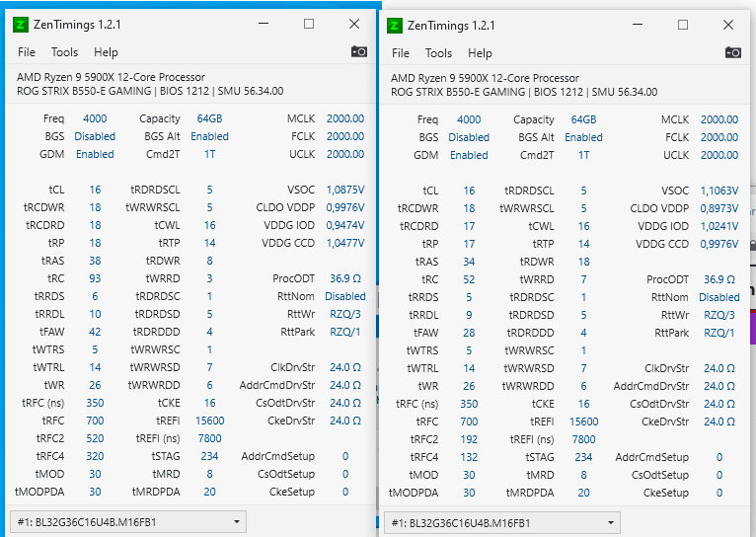Viewport: 756px width, 537px height.
Task: Open File menu in right ZenTimings window
Action: click(401, 53)
